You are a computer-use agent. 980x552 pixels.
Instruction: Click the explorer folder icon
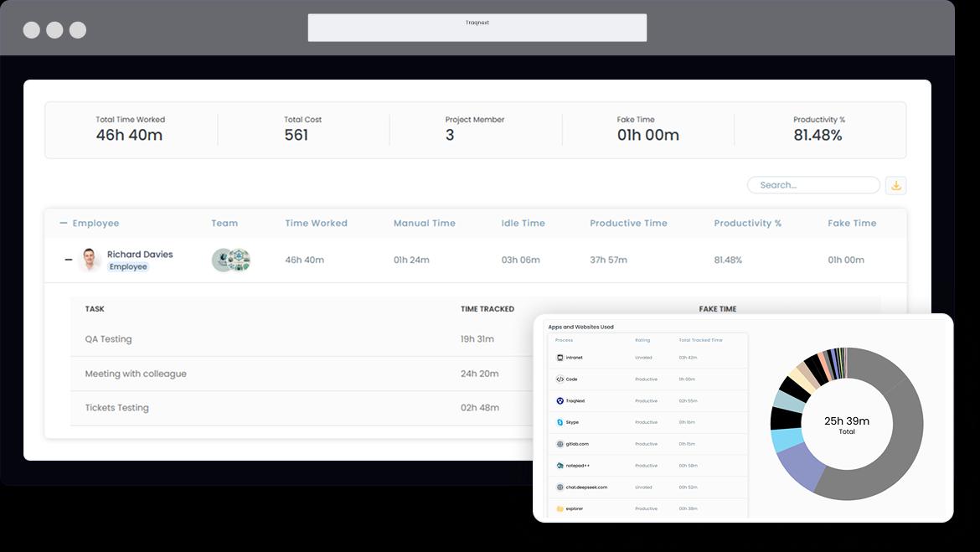[560, 508]
